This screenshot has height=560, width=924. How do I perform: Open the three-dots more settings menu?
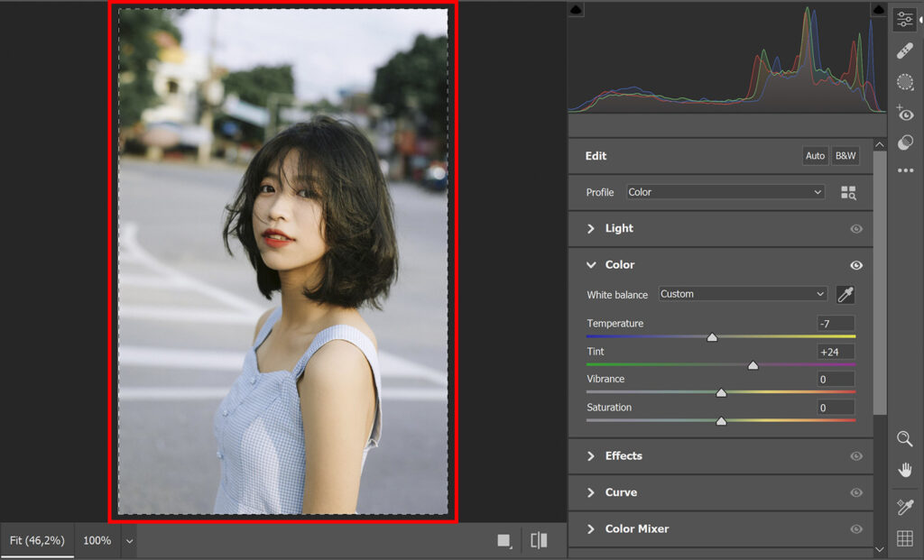click(x=905, y=170)
